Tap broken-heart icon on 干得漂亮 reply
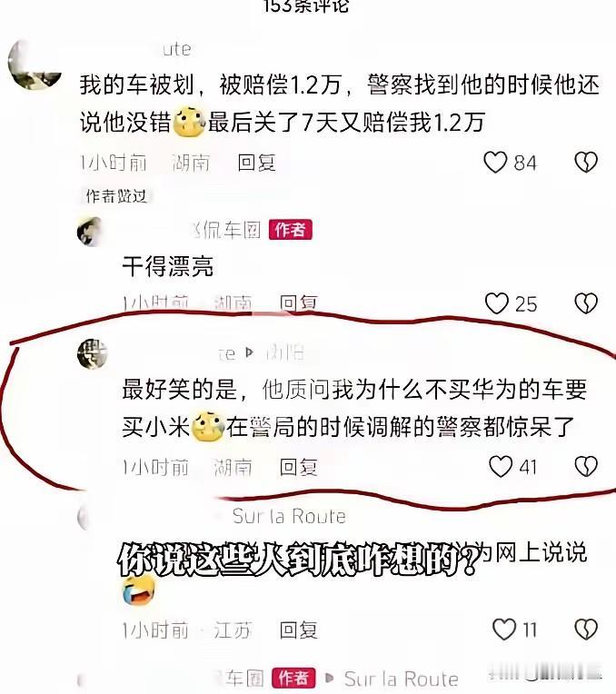This screenshot has width=616, height=694. click(586, 303)
